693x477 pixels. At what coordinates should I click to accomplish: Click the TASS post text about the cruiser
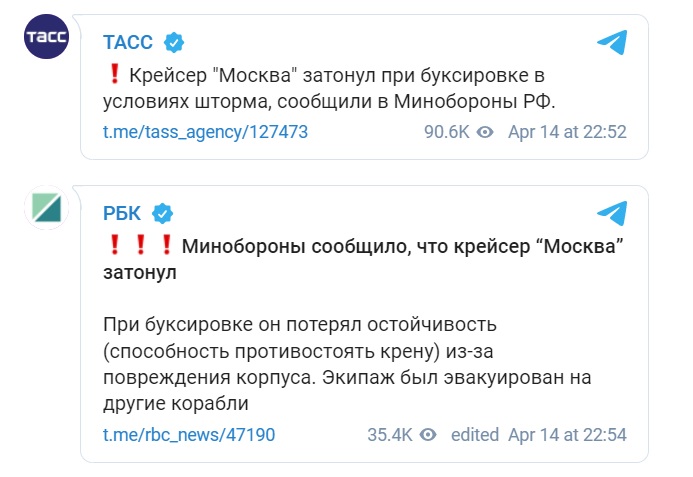click(329, 88)
